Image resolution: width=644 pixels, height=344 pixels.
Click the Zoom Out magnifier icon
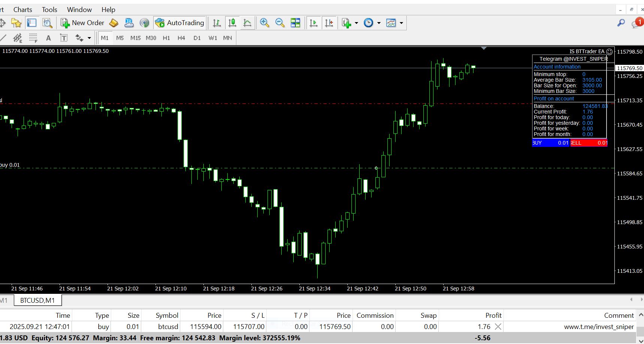coord(280,23)
